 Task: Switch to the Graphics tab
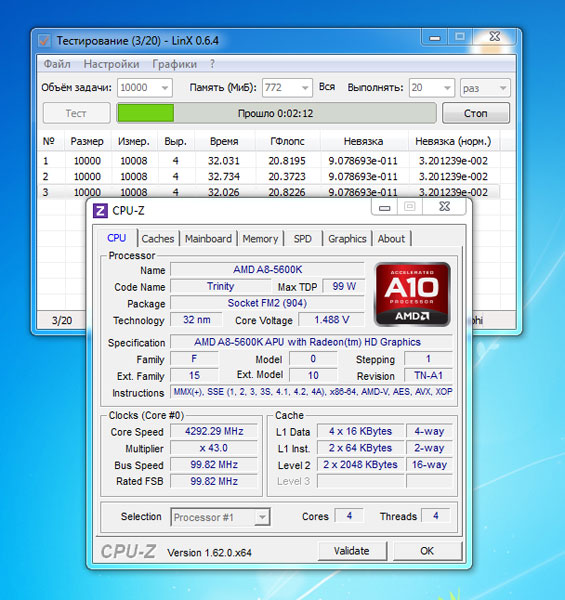click(347, 239)
